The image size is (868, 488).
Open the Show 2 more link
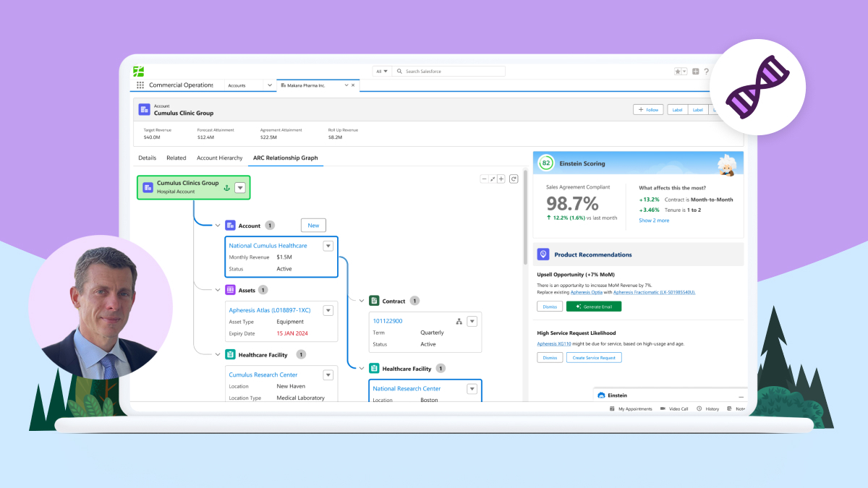[653, 221]
